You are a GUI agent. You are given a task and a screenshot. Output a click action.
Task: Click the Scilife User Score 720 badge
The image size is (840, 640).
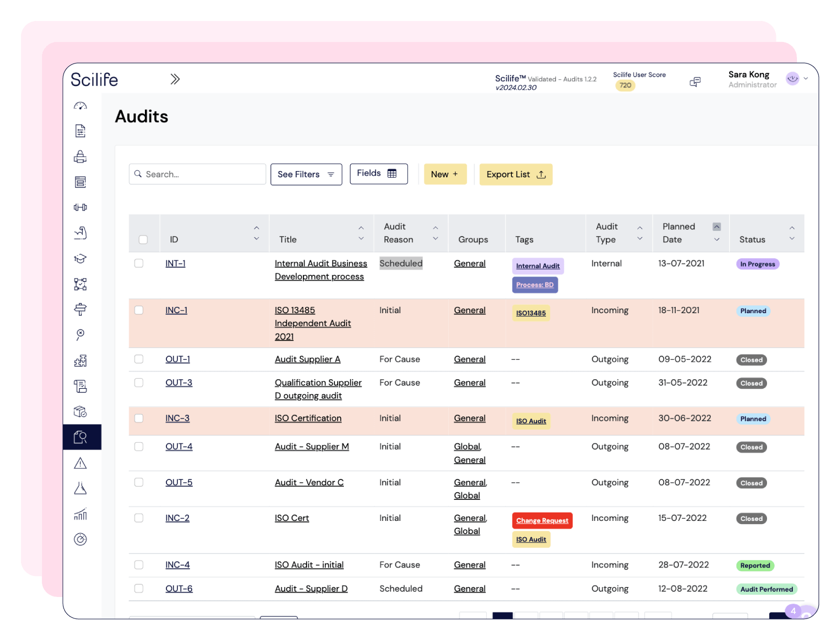[625, 85]
